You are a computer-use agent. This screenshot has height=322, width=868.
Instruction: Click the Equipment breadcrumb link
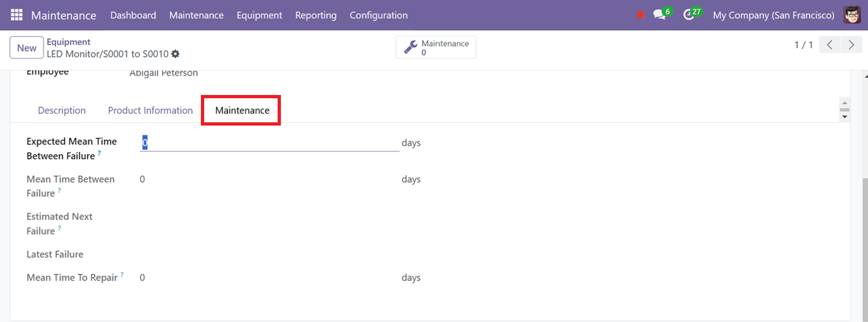pyautogui.click(x=68, y=42)
